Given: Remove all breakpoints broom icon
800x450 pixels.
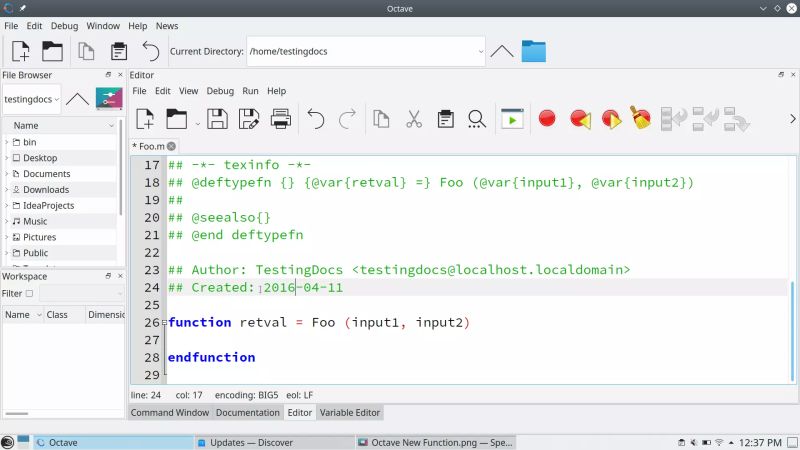Looking at the screenshot, I should (x=640, y=118).
